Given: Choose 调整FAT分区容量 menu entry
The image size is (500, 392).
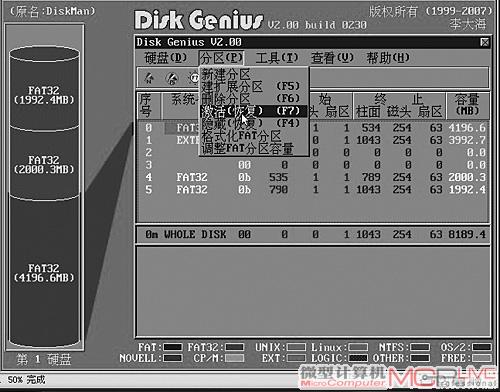Looking at the screenshot, I should [254, 149].
